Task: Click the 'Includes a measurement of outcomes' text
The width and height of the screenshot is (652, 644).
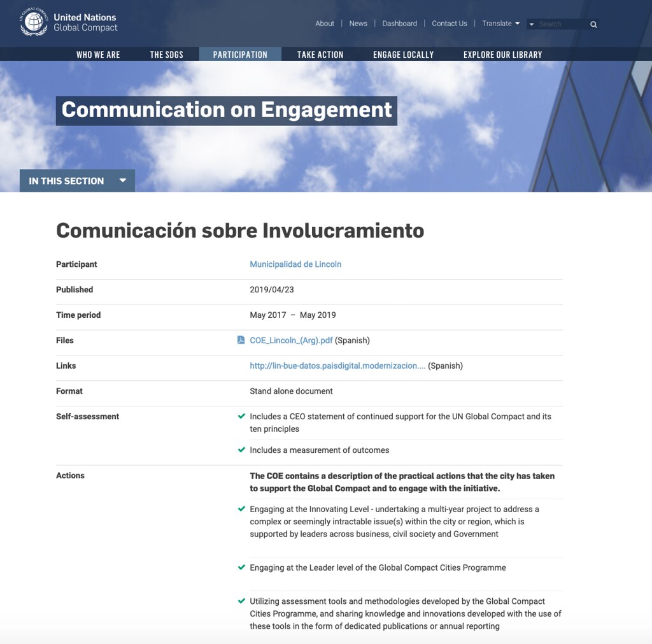Action: (320, 450)
